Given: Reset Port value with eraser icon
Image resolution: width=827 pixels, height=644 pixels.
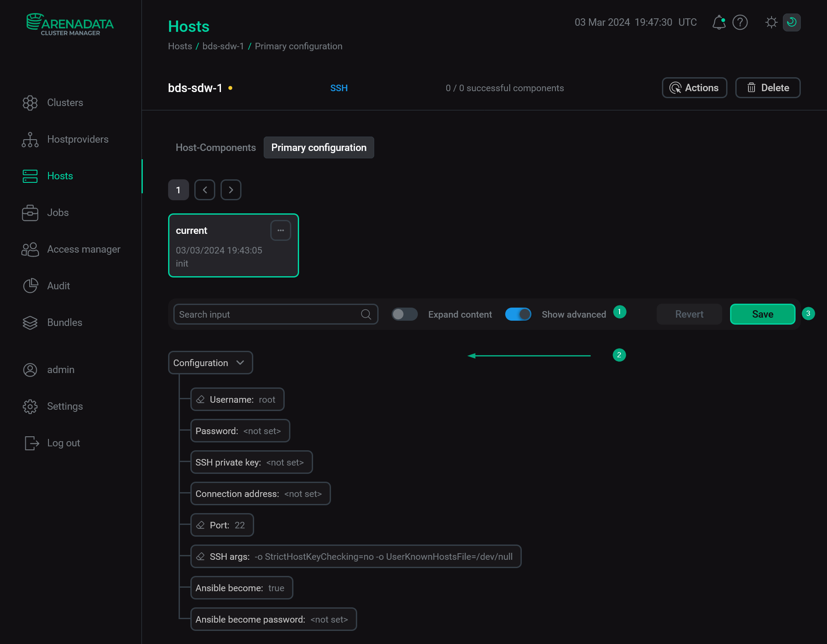Looking at the screenshot, I should [x=201, y=525].
